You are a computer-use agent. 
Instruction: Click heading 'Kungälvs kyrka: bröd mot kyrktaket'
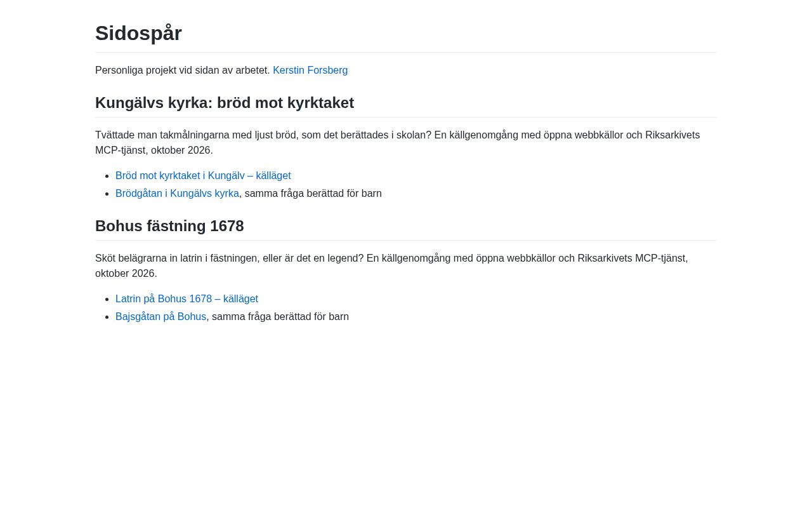tap(225, 103)
